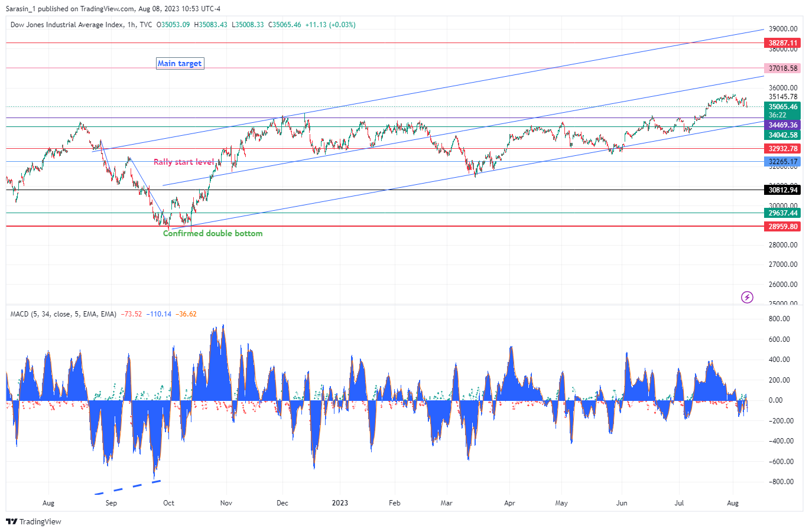This screenshot has height=532, width=809.
Task: Select the red 38287.11 price label
Action: (x=782, y=43)
